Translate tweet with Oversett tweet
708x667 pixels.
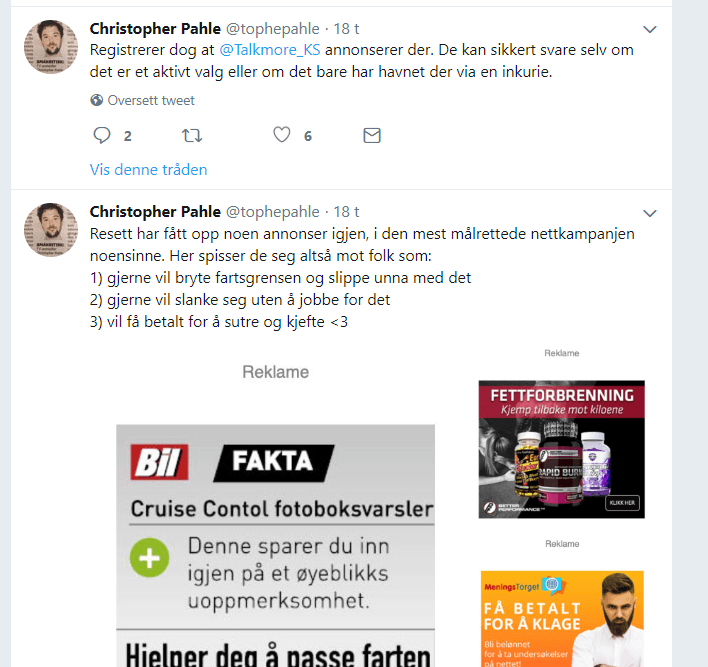(x=151, y=100)
